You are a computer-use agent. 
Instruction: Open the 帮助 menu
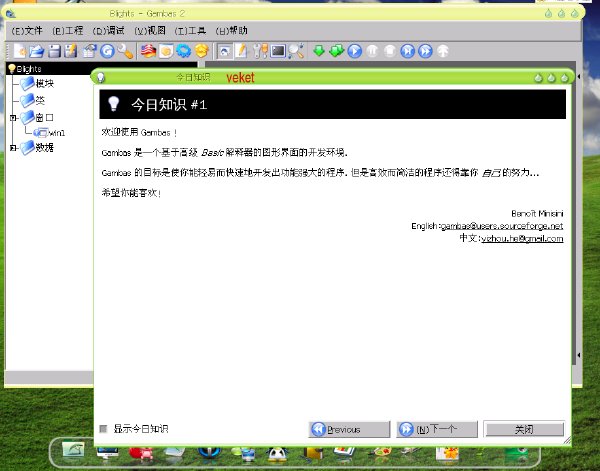click(232, 31)
